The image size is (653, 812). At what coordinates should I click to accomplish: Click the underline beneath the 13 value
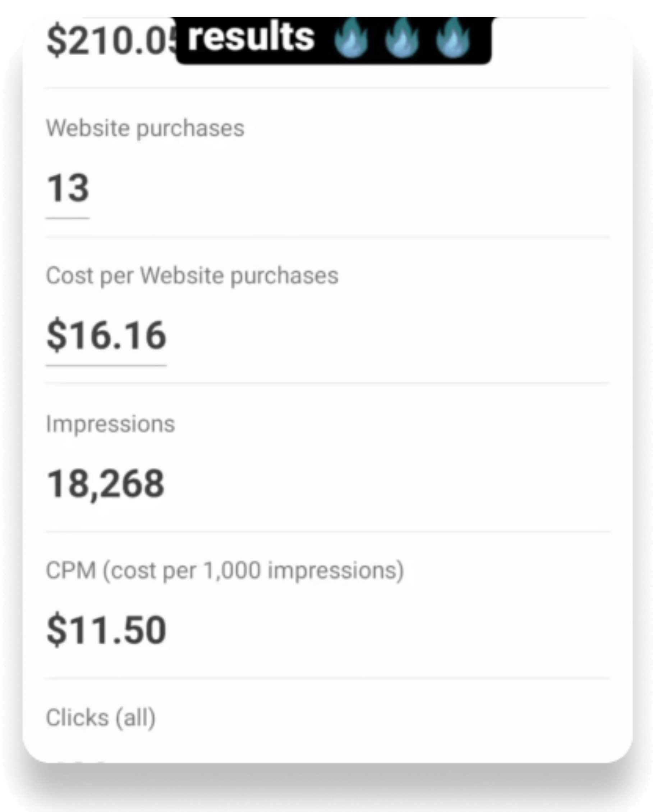click(x=68, y=218)
